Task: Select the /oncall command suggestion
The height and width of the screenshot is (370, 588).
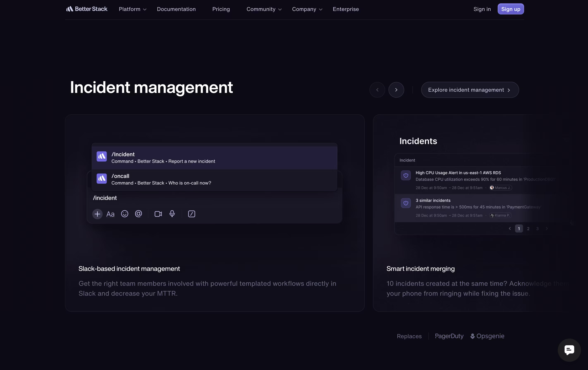Action: click(214, 179)
